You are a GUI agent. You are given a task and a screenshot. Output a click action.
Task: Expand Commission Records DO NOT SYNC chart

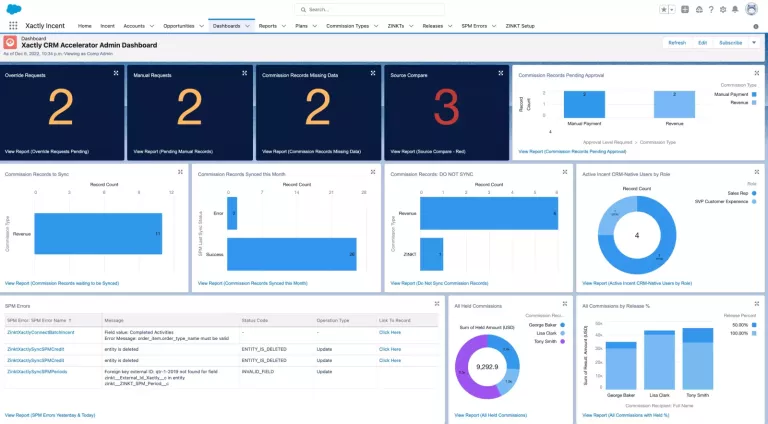pos(565,172)
